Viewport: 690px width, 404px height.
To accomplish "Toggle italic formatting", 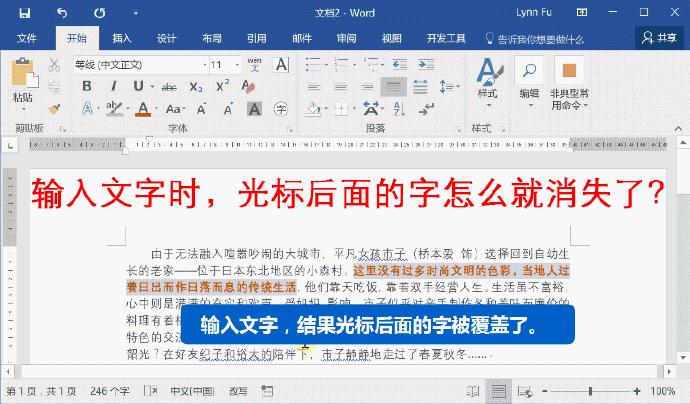I will point(114,86).
